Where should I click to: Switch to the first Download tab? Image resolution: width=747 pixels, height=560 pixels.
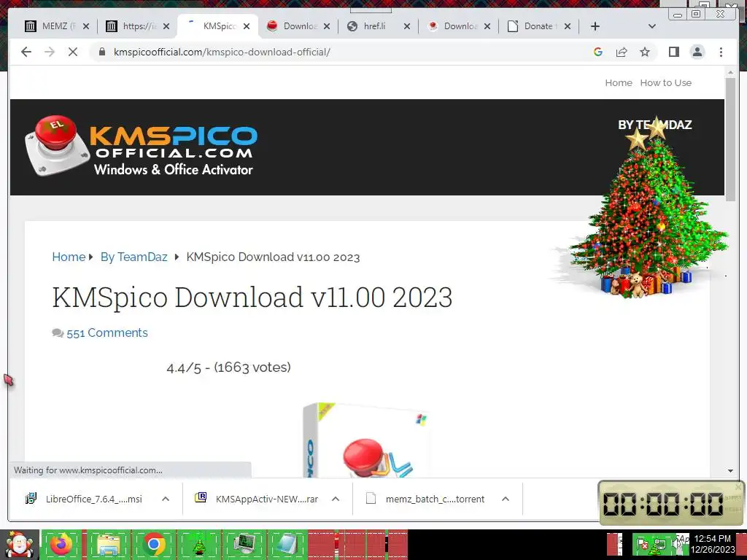(298, 26)
